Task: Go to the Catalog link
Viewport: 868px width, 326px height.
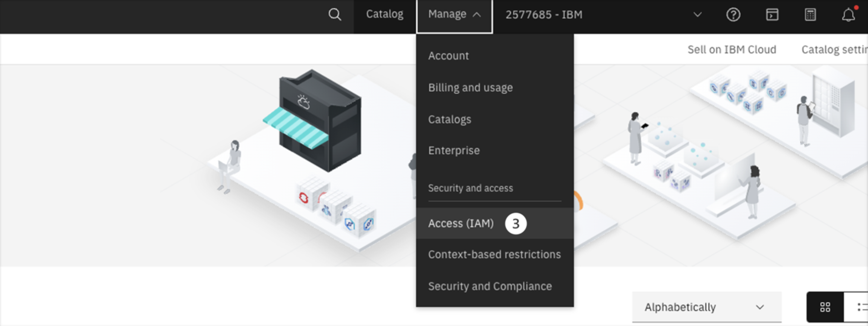Action: [x=385, y=14]
